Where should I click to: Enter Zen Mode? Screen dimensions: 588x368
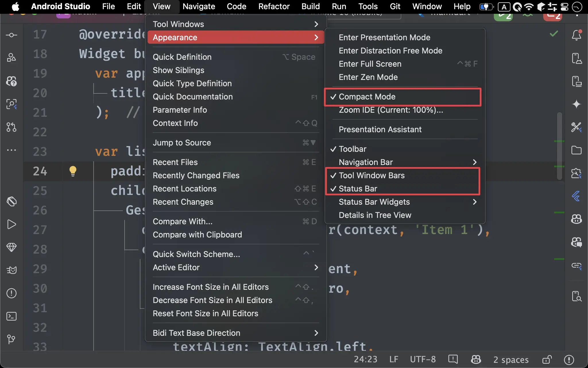405,77
